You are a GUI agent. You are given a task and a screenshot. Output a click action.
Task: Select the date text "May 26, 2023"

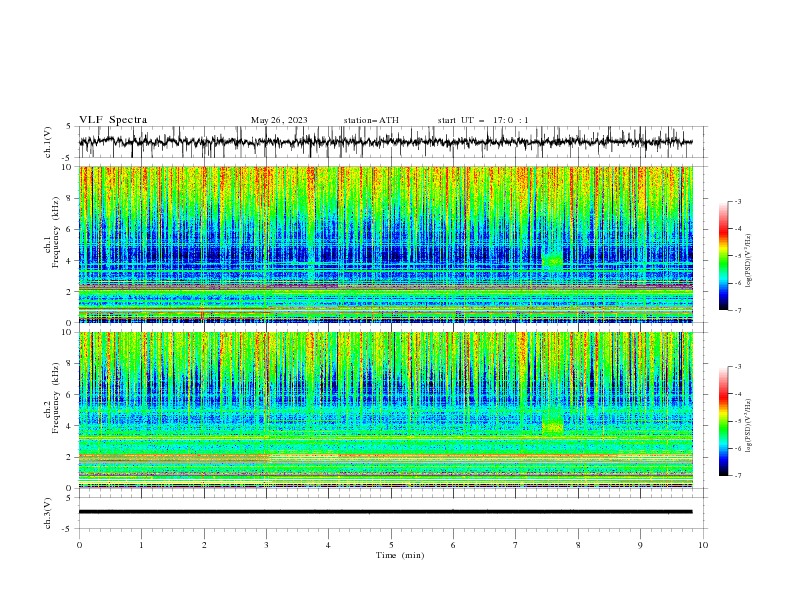[279, 120]
